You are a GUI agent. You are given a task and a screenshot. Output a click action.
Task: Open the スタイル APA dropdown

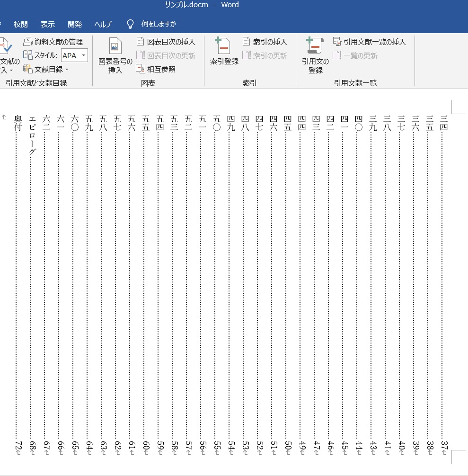pos(74,55)
